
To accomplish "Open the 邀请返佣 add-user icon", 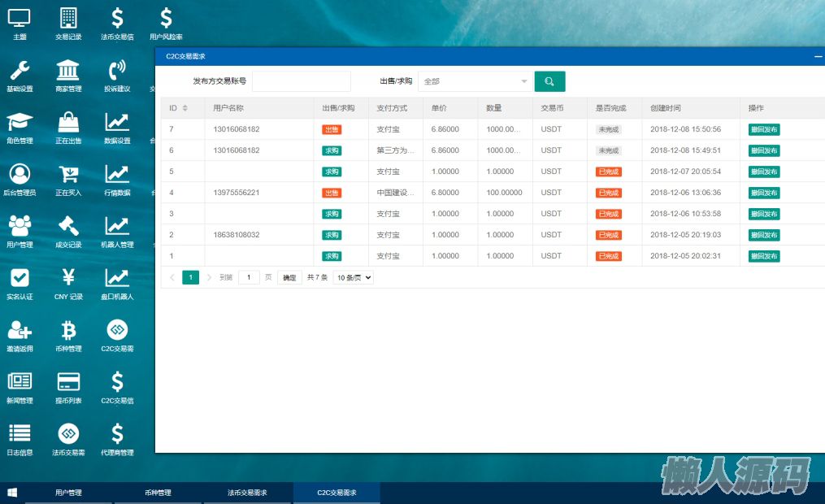I will coord(20,331).
